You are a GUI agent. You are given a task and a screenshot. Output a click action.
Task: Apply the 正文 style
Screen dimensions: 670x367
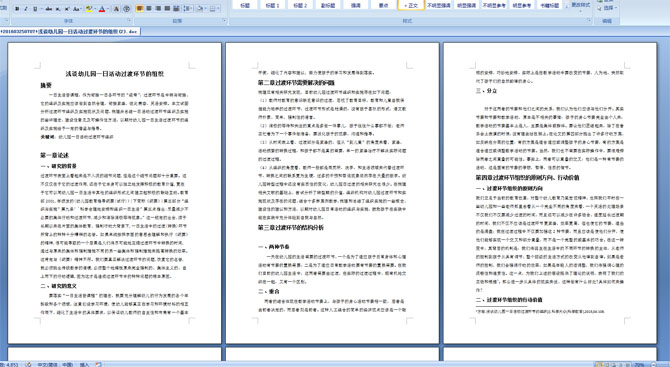(411, 5)
